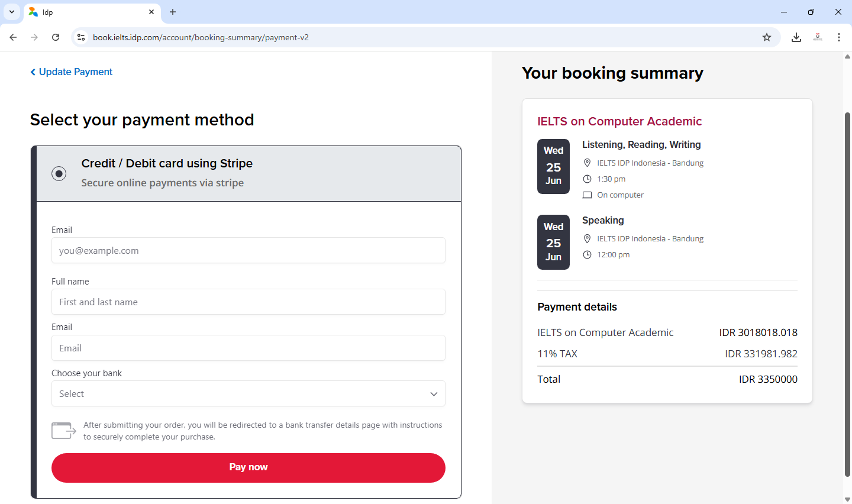The width and height of the screenshot is (852, 504).
Task: Open the browser downloads icon
Action: 796,37
